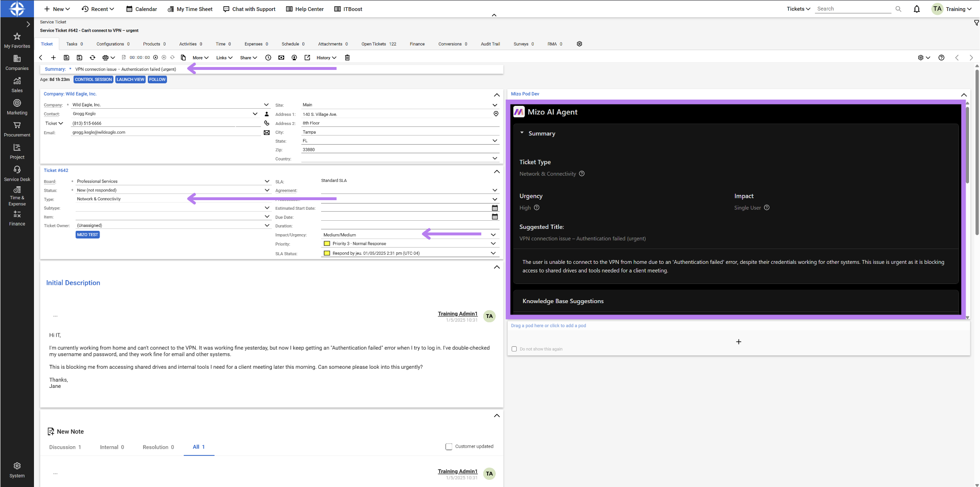The image size is (980, 487).
Task: Click the phone icon next to contact number
Action: [267, 123]
